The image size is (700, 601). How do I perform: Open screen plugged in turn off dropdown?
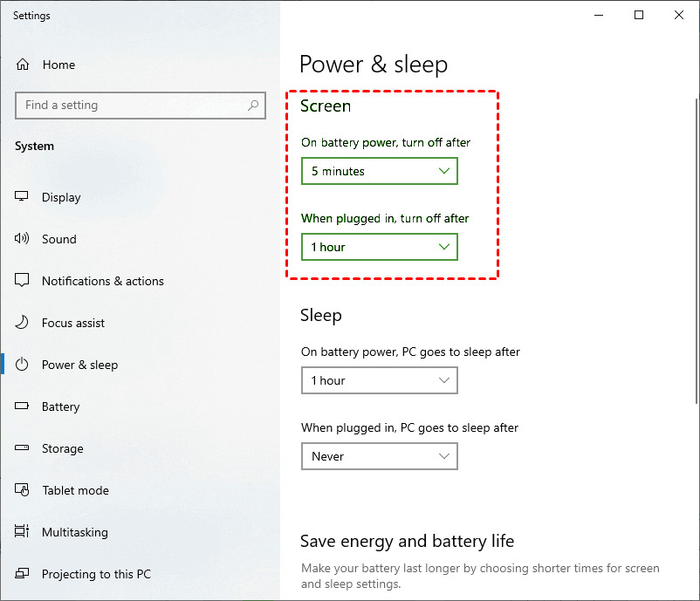click(x=380, y=247)
